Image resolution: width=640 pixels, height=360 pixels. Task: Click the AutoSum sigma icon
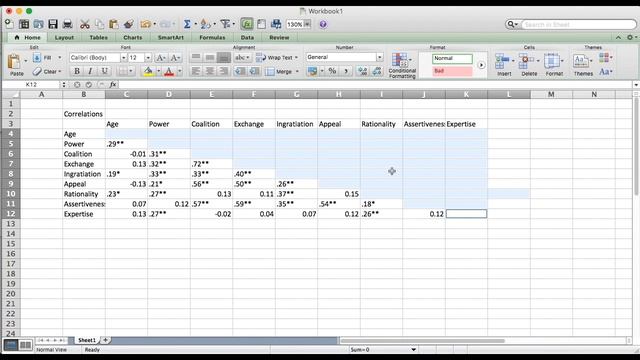187,24
